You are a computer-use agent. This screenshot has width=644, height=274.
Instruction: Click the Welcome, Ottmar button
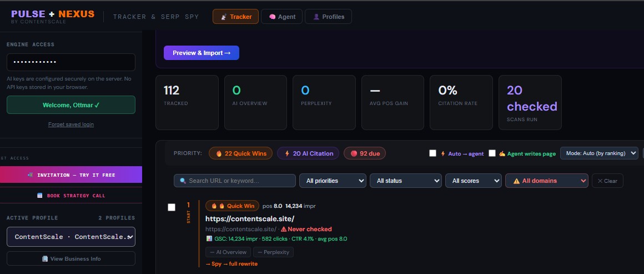click(71, 105)
